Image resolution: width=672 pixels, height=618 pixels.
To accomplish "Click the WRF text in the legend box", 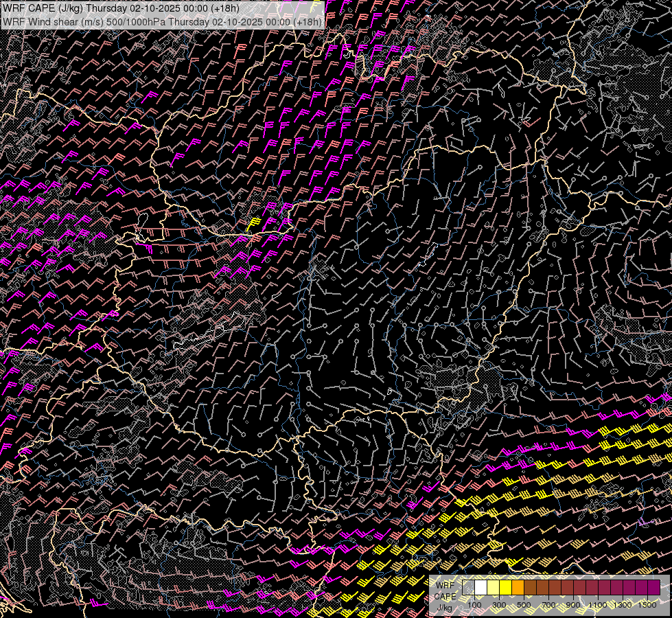I will (445, 585).
